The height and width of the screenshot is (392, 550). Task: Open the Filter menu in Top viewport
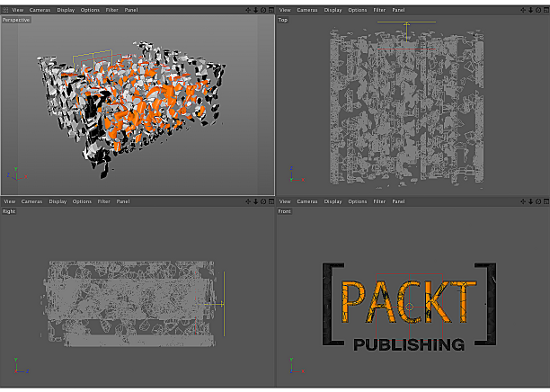[x=379, y=10]
